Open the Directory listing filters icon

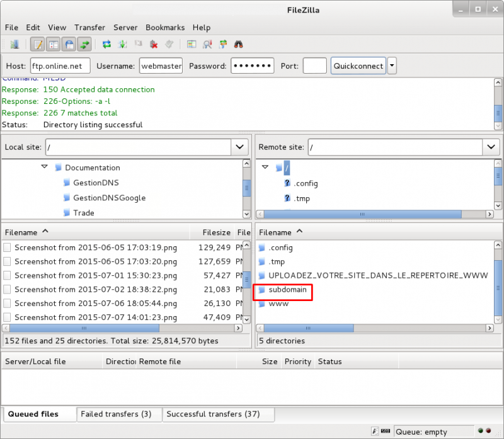192,44
